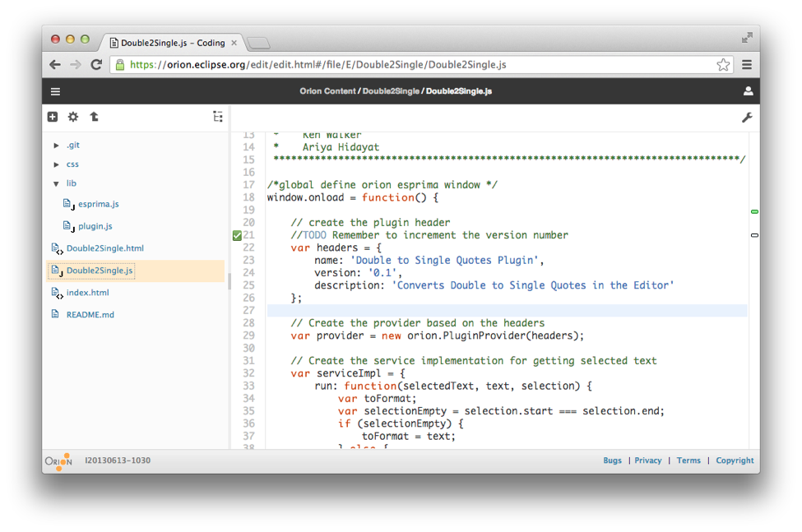Open a new browser tab
Image resolution: width=802 pixels, height=532 pixels.
click(259, 44)
